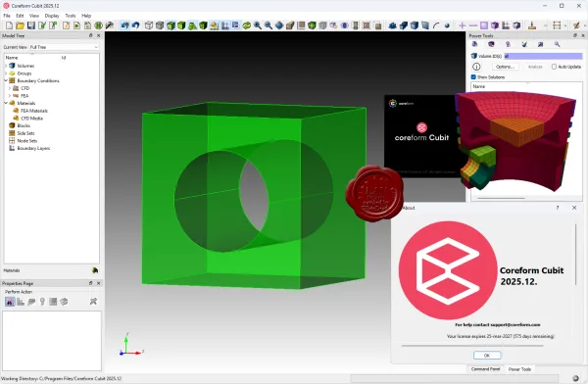Image resolution: width=588 pixels, height=384 pixels.
Task: Click the Volume ID(s) input field
Action: click(x=543, y=56)
